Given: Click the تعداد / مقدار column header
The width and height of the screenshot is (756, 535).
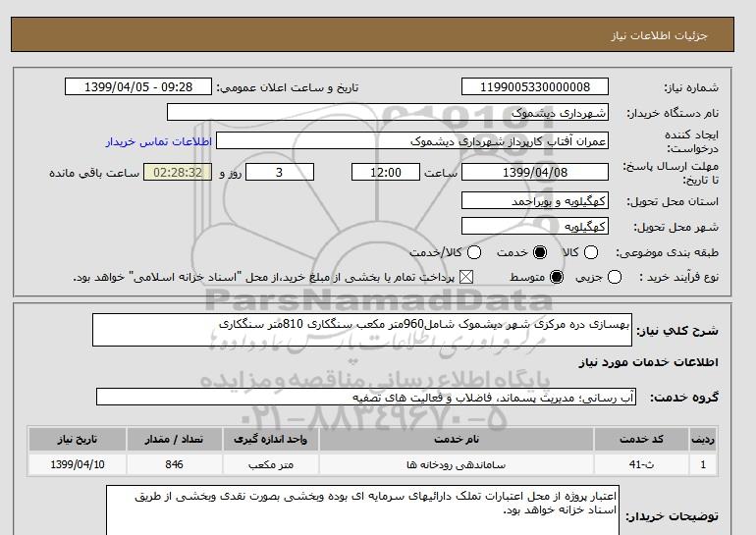Looking at the screenshot, I should tap(174, 439).
